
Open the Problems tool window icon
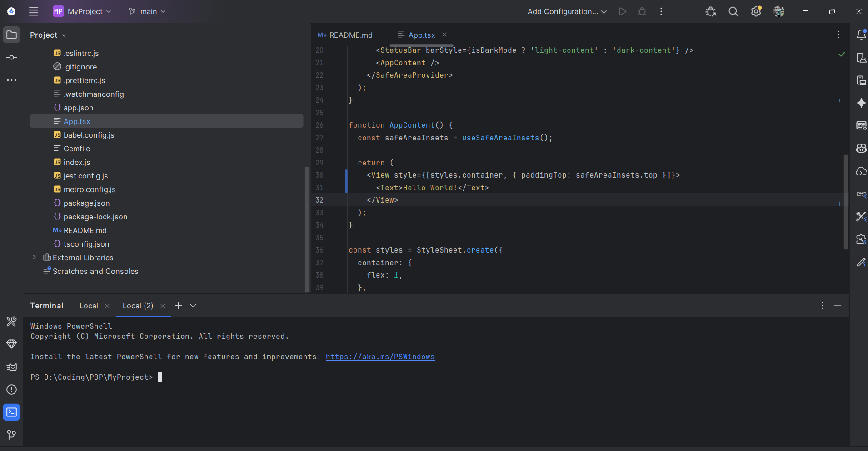[x=11, y=390]
